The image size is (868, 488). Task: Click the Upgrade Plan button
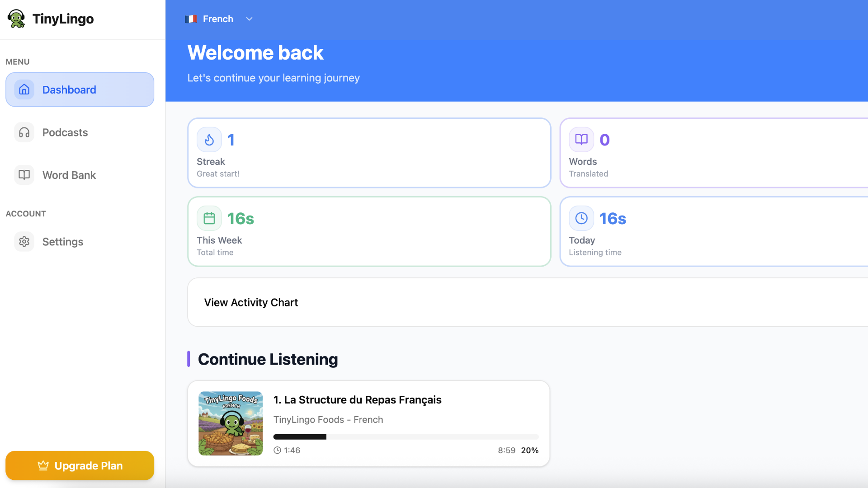[80, 465]
